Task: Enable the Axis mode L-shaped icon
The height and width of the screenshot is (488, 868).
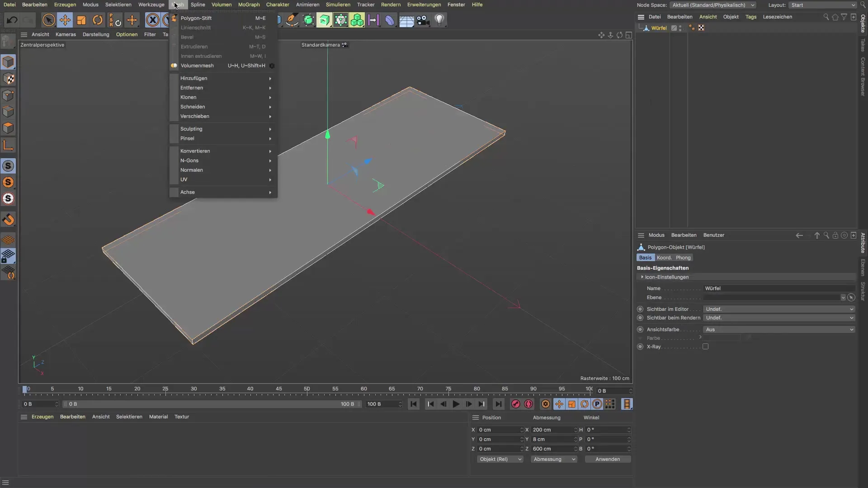Action: coord(8,145)
